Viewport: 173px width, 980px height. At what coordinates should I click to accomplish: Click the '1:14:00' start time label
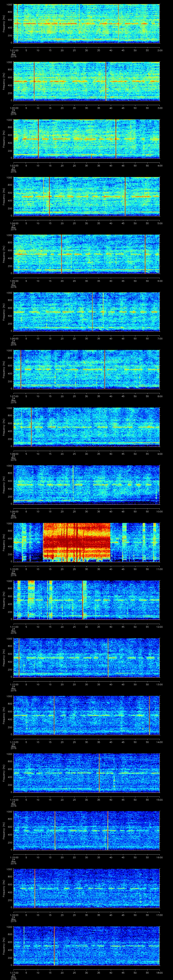coord(14,799)
